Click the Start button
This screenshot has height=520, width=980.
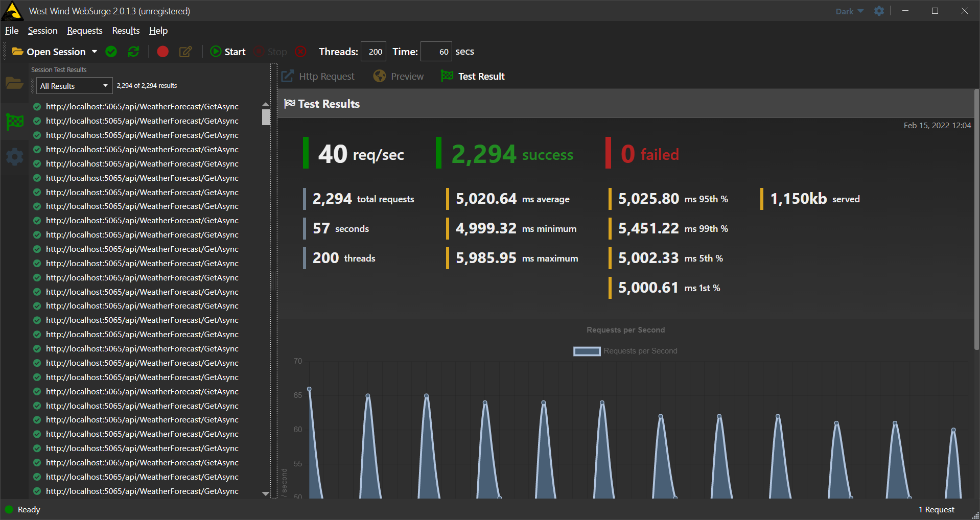click(228, 52)
